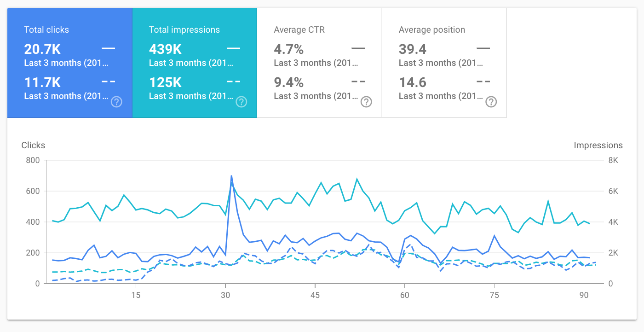
Task: Toggle the Total clicks metric card
Action: (69, 30)
